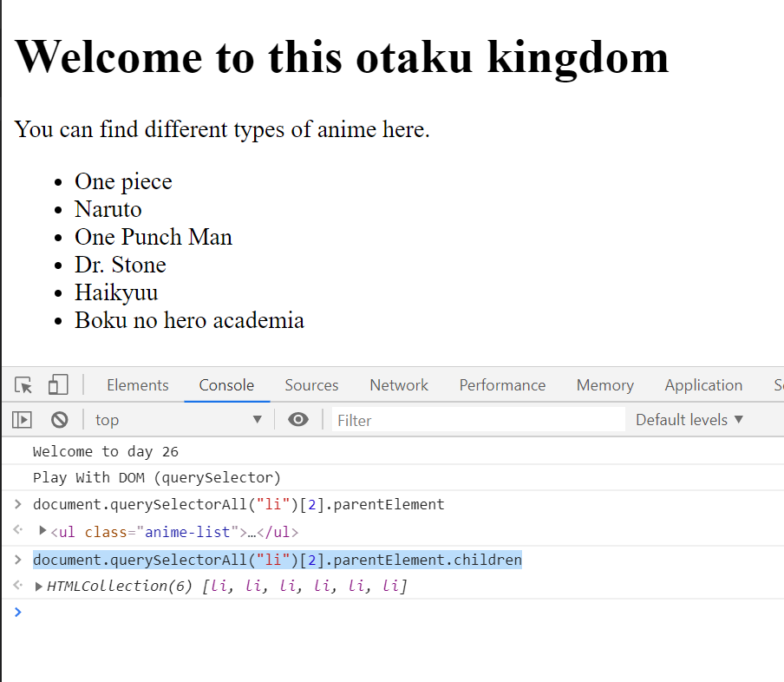Open the Default levels dropdown
Screen dimensions: 784x682
689,420
